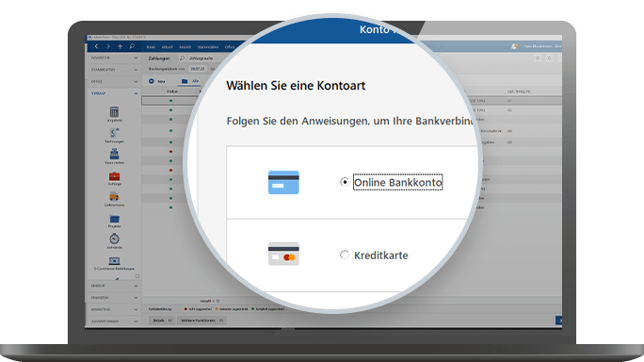Click the list view icon top right

pyautogui.click(x=538, y=58)
